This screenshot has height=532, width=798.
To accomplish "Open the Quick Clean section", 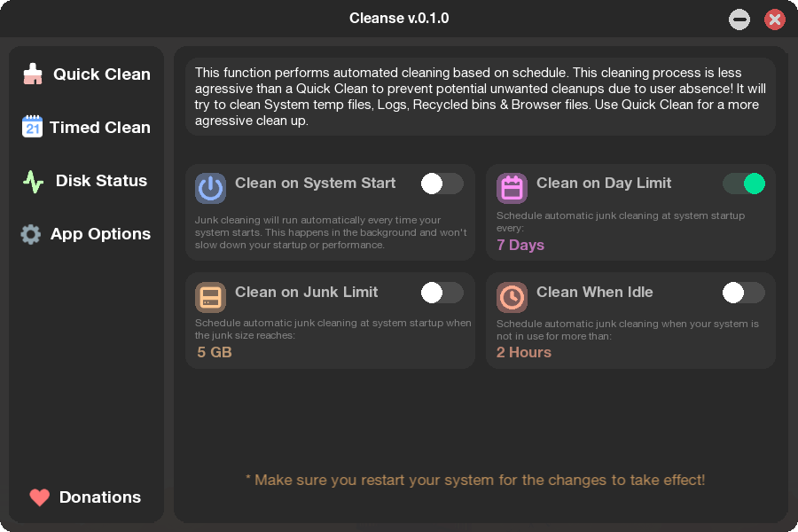I will (x=100, y=74).
